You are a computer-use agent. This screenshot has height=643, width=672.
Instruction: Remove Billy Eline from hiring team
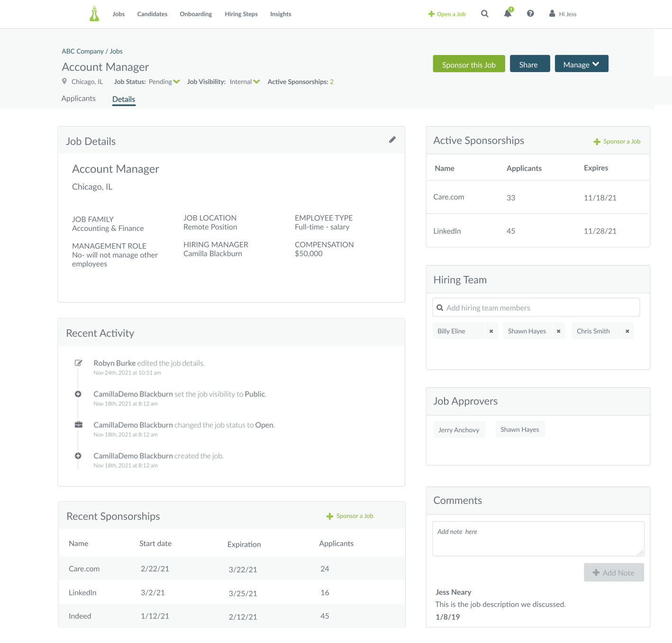point(491,331)
